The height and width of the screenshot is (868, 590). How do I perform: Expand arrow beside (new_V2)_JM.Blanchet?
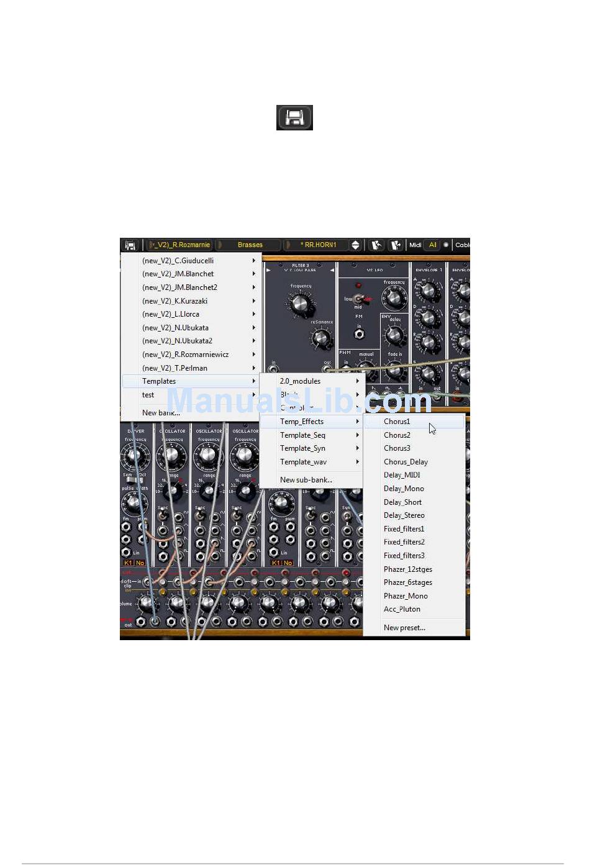click(253, 274)
